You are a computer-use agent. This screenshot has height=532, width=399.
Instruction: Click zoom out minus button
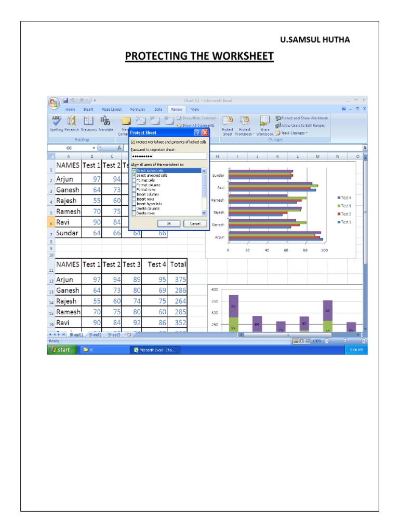click(327, 341)
